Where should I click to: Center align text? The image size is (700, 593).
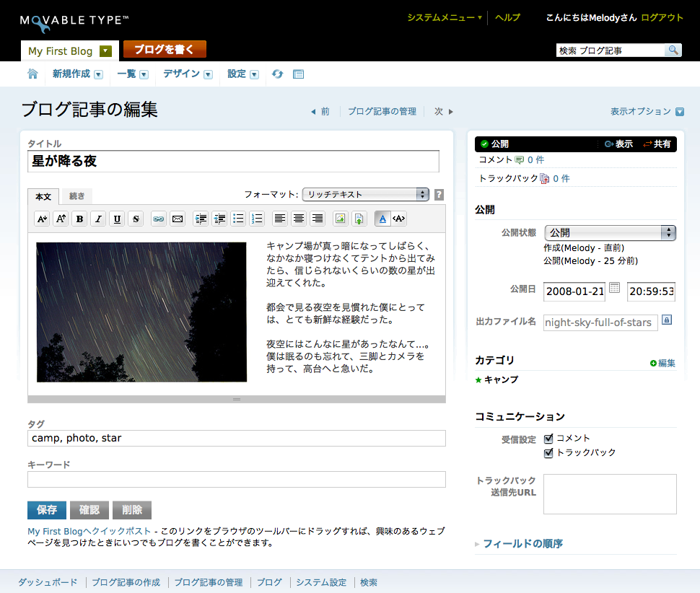pyautogui.click(x=299, y=219)
